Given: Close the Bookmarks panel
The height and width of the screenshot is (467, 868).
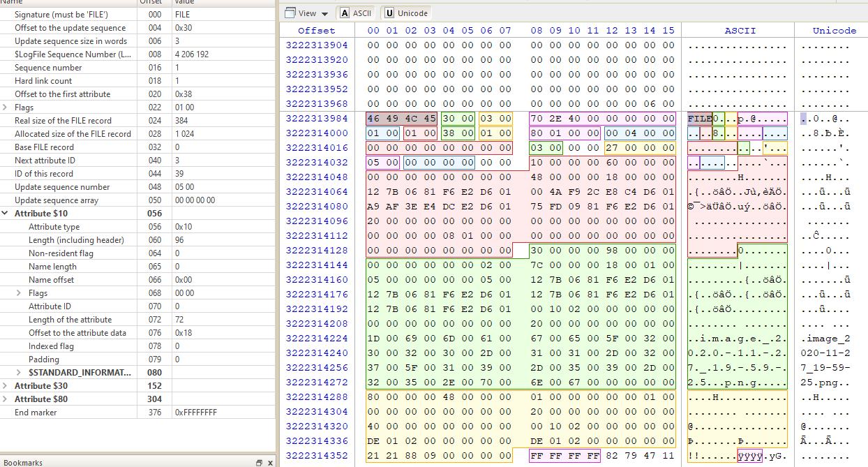Looking at the screenshot, I should click(x=269, y=463).
